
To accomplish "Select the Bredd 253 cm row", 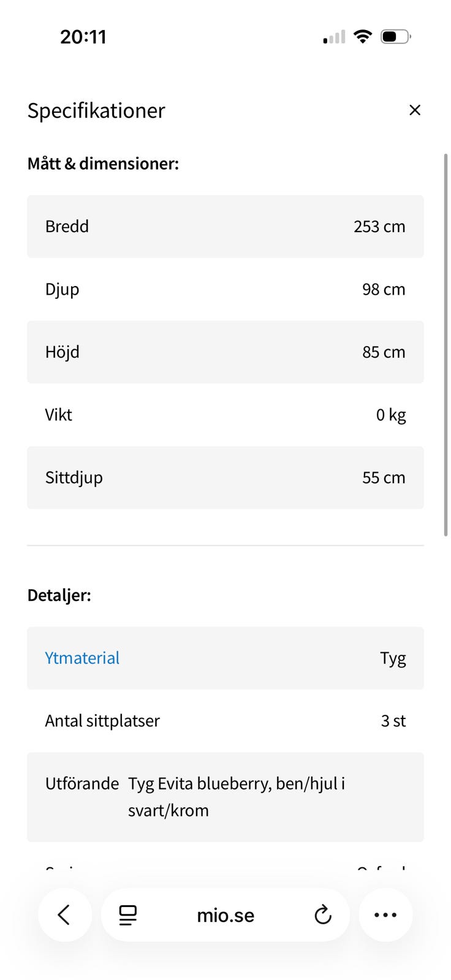I will (x=225, y=227).
